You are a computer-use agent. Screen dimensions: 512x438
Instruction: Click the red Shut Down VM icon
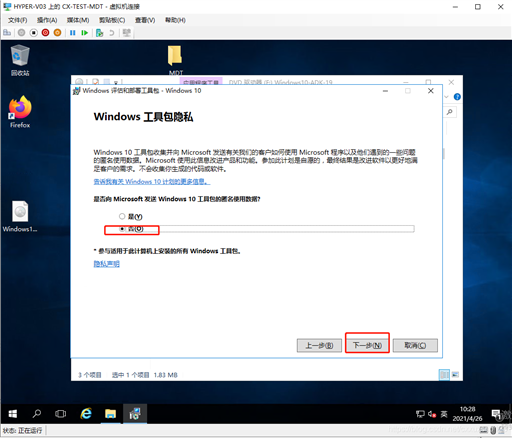point(46,33)
